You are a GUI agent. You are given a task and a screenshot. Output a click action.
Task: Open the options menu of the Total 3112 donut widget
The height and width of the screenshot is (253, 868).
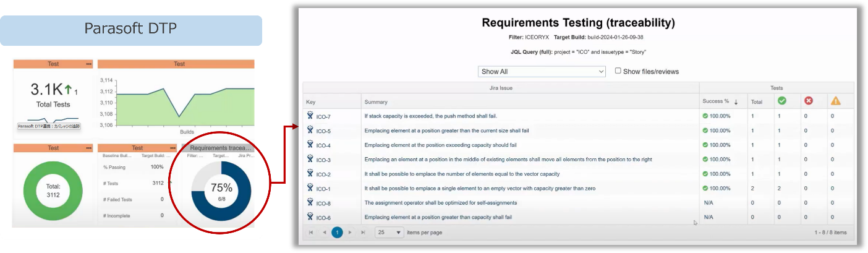tap(88, 148)
